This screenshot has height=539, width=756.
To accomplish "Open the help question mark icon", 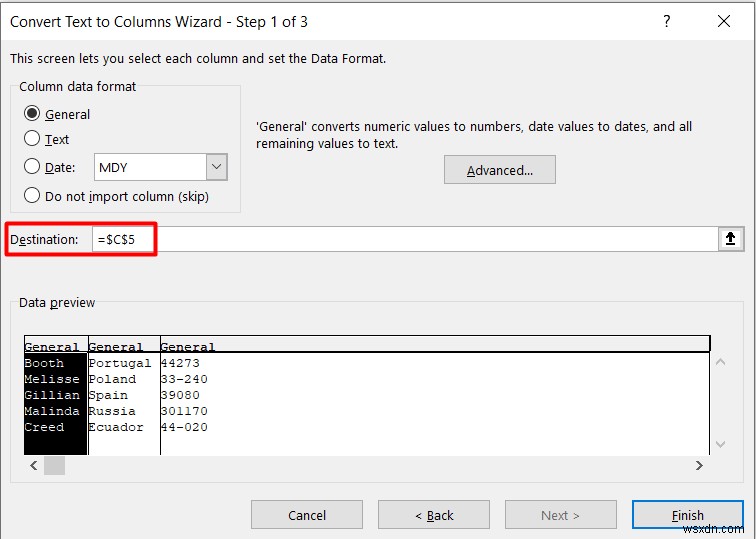I will click(x=666, y=22).
